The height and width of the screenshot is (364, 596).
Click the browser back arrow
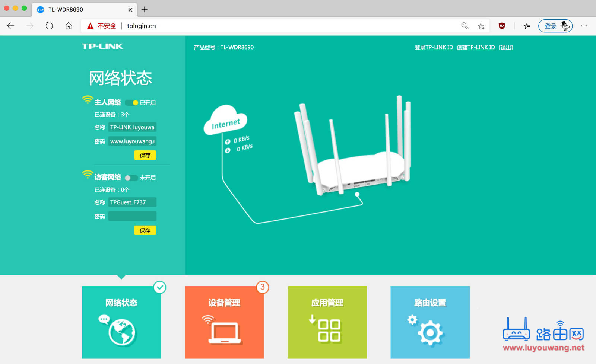[x=11, y=26]
